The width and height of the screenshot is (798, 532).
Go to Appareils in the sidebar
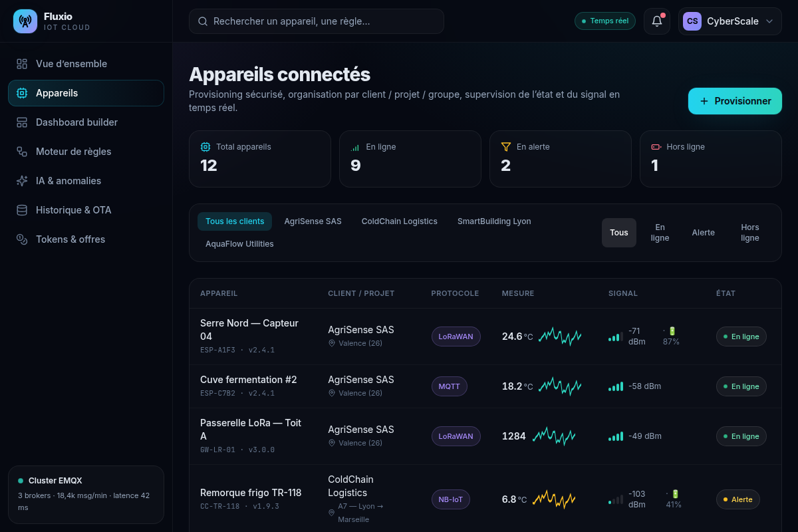[86, 93]
